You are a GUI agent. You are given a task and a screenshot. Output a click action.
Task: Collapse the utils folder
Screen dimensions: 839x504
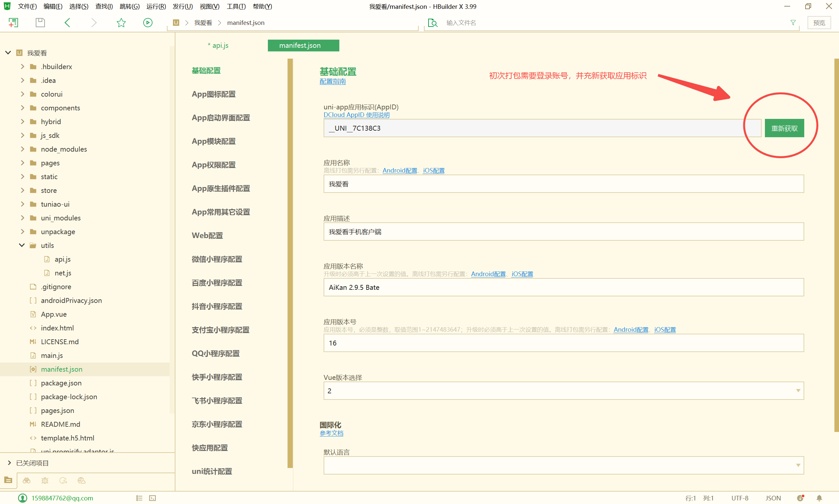22,245
